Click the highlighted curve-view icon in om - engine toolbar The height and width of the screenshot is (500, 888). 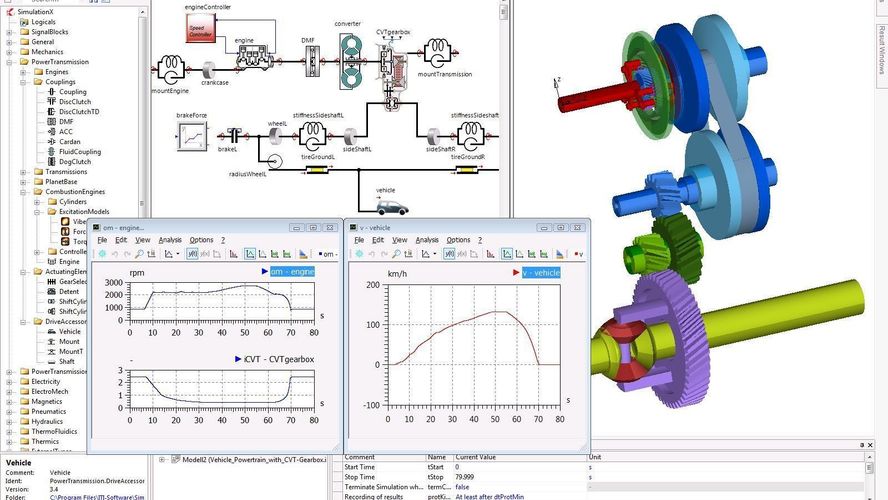click(x=250, y=254)
